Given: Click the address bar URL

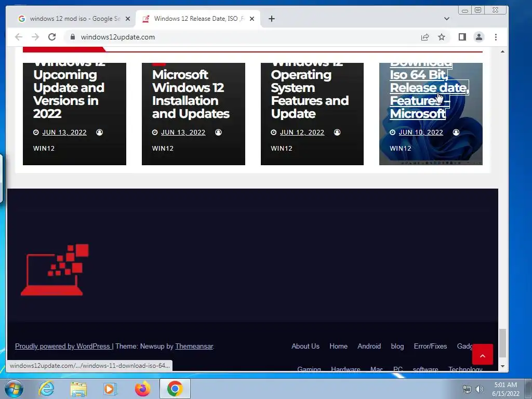Looking at the screenshot, I should pos(118,37).
